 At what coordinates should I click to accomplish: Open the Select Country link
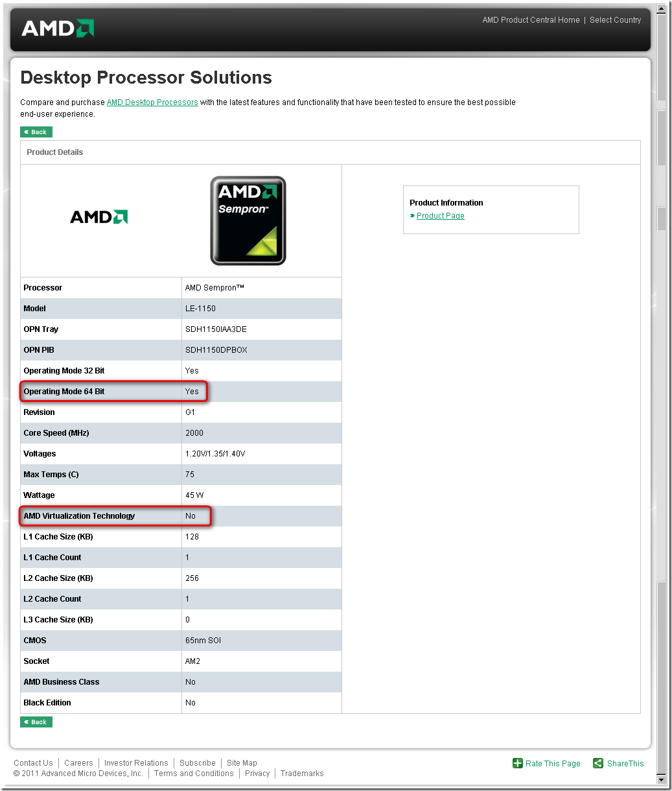(x=615, y=20)
